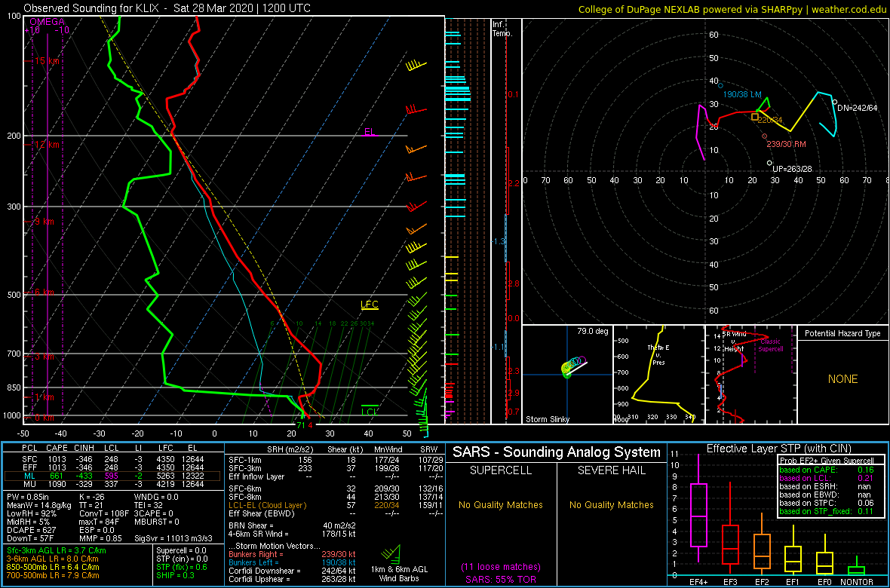Image resolution: width=890 pixels, height=588 pixels.
Task: Click the SHIP = 0.3 value
Action: click(x=175, y=576)
